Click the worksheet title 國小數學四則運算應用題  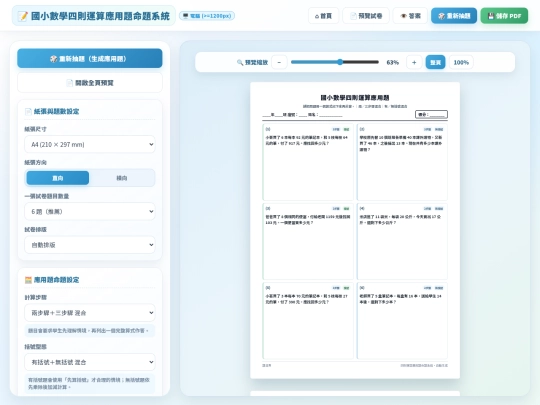355,98
